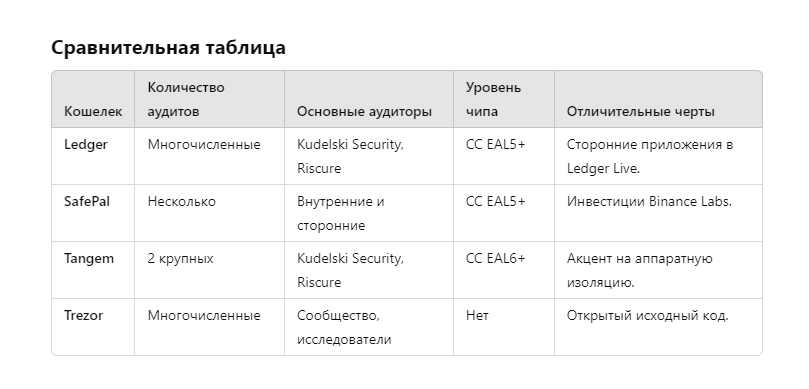Click the heading Сравнительная таблица
809x389 pixels.
click(x=168, y=47)
